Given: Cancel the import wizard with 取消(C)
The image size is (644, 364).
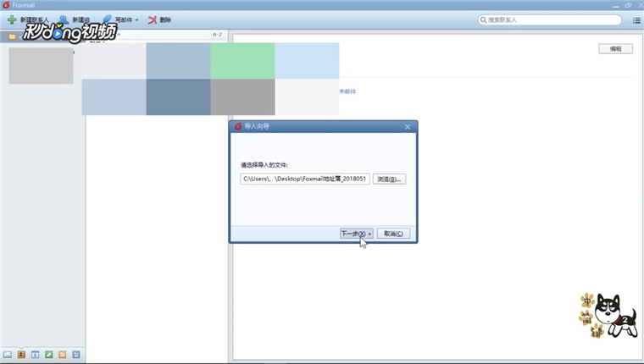Looking at the screenshot, I should 393,234.
